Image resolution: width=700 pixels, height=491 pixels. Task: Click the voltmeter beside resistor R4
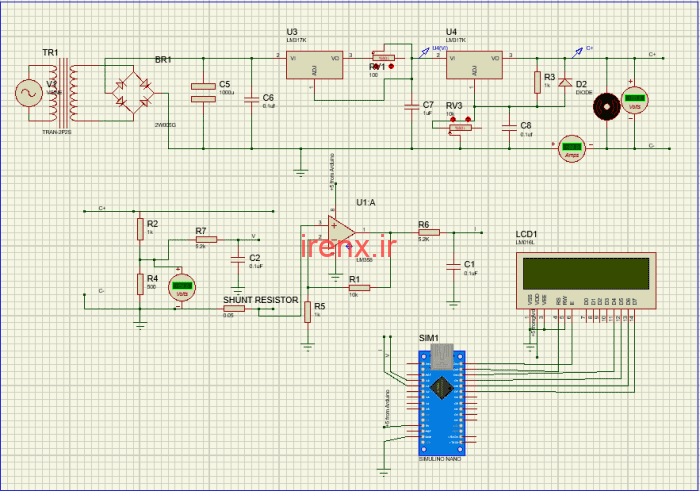(182, 286)
